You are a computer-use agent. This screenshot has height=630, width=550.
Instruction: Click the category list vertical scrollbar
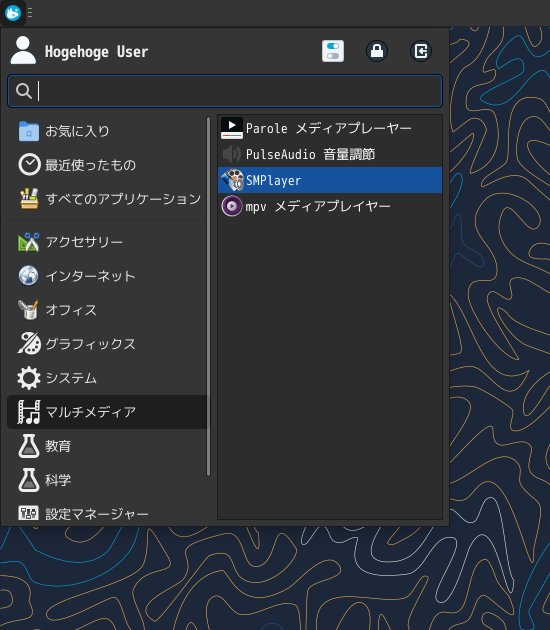(209, 297)
